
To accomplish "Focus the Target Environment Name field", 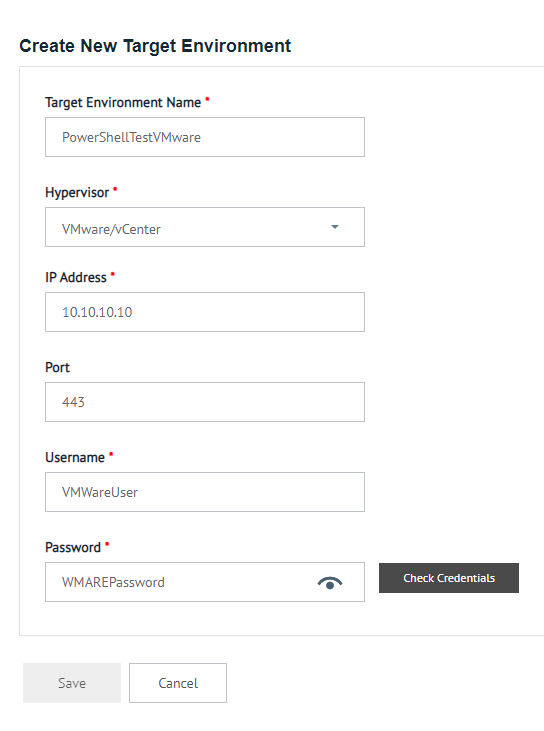I will (205, 137).
